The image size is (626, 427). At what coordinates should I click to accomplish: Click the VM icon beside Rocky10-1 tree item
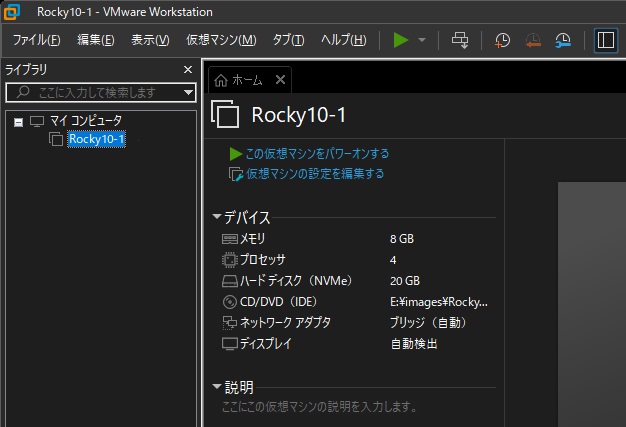point(55,139)
